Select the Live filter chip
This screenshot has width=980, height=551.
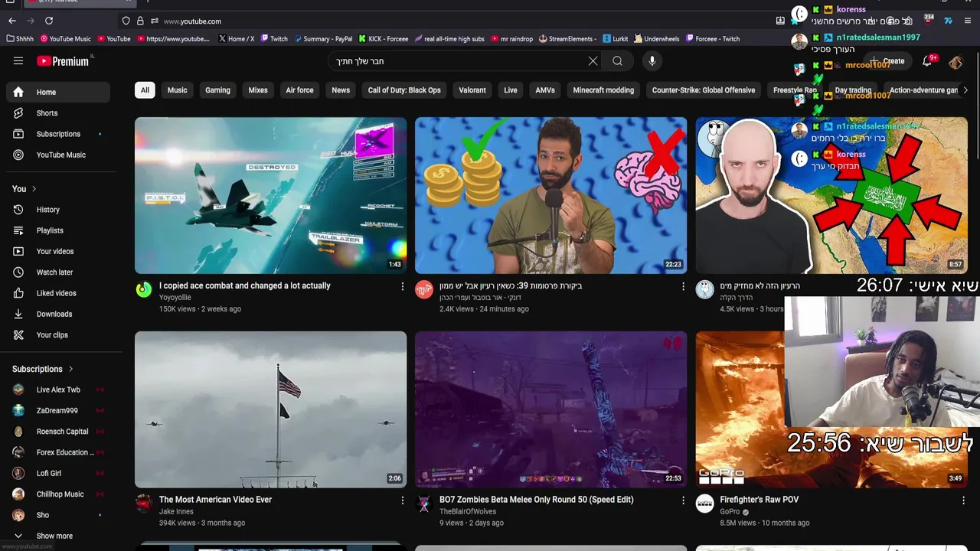(x=511, y=90)
